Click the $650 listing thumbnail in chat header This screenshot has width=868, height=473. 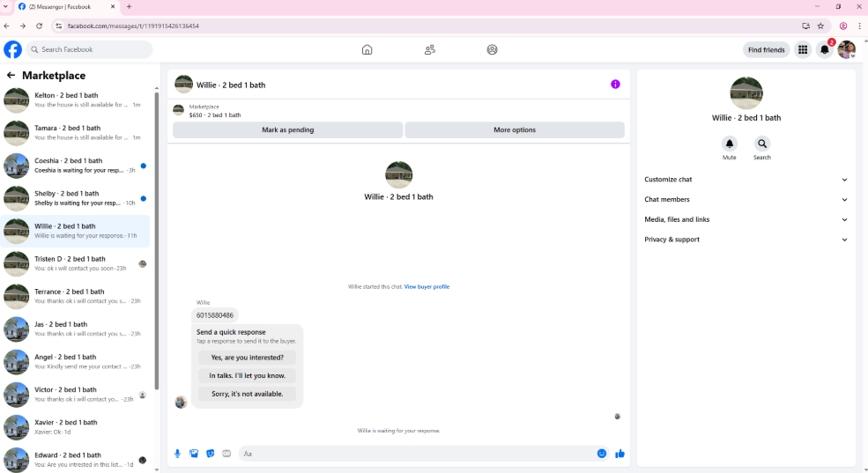coord(178,110)
